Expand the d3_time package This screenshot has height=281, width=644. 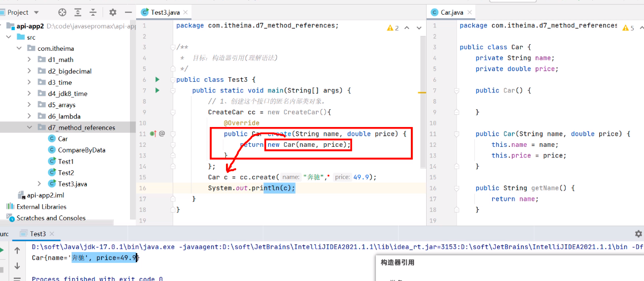[29, 82]
